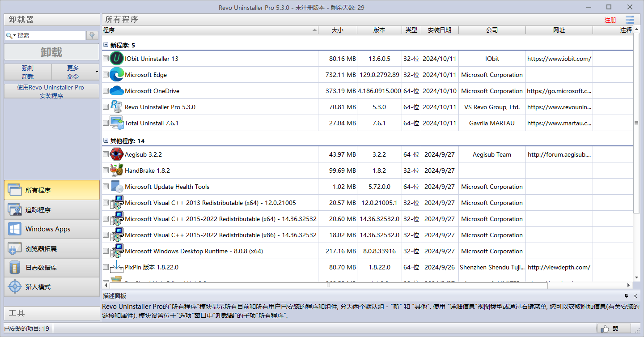Select the Microsoft Windows Desktop Runtime row name
The width and height of the screenshot is (644, 337).
point(194,251)
